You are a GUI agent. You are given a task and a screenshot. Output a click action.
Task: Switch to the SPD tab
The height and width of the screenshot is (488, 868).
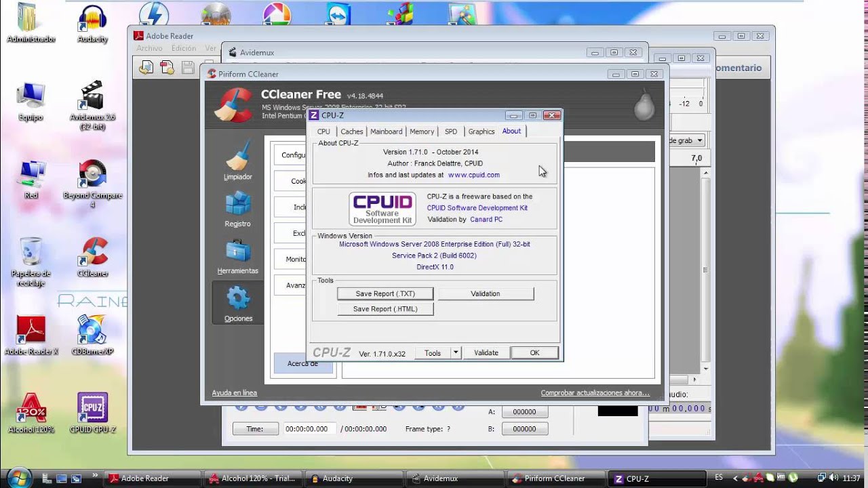pos(451,131)
